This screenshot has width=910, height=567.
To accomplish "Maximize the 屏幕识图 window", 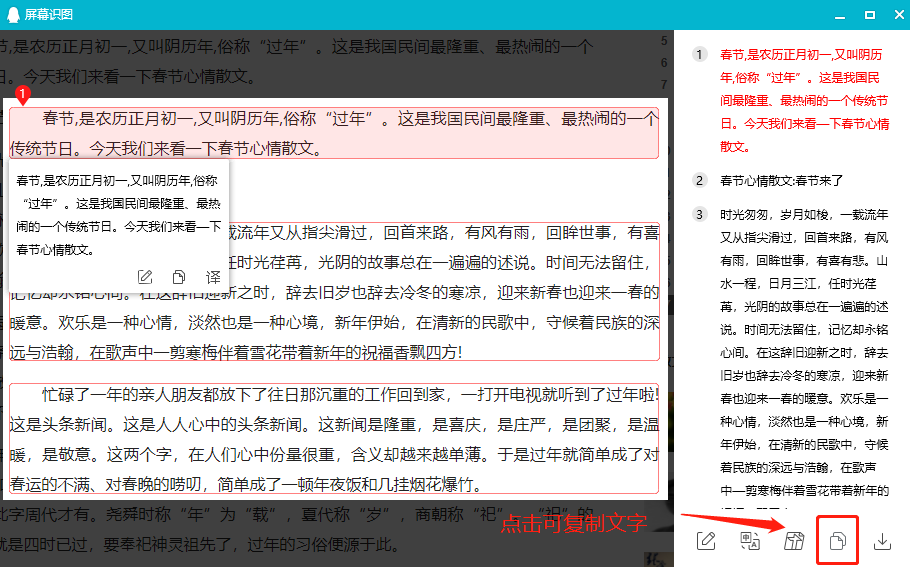I will 869,15.
